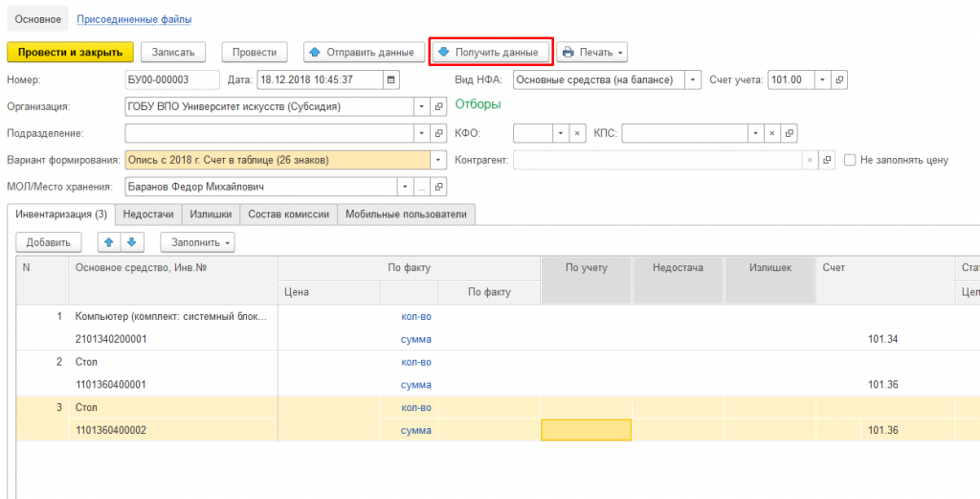Viewport: 980px width, 499px height.
Task: Switch to Состав комиссии tab
Action: (288, 214)
